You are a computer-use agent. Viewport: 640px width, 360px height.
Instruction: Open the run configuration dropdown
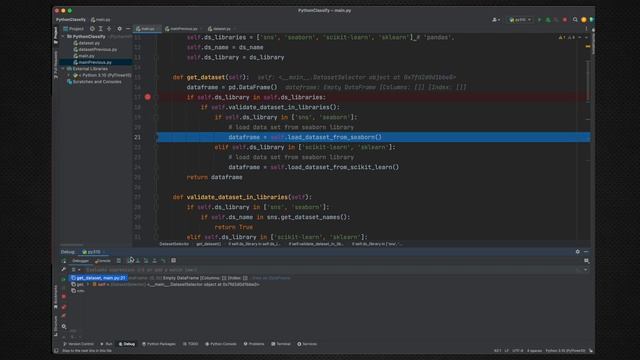(520, 20)
